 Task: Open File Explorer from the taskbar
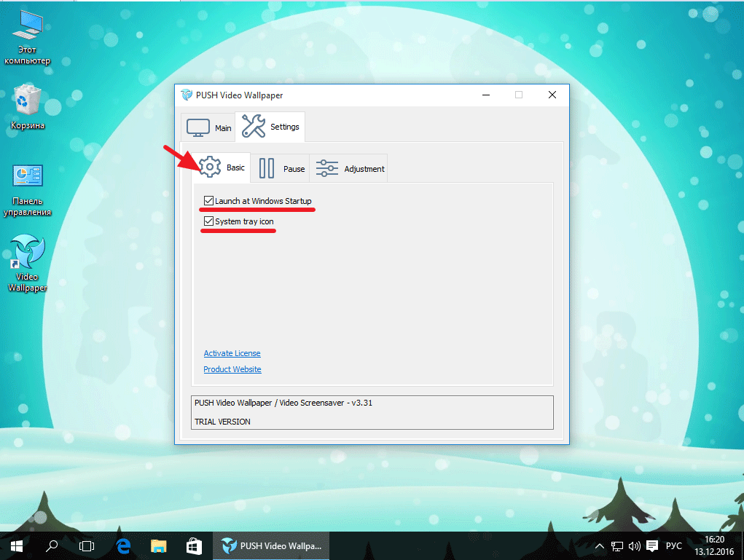pos(158,545)
